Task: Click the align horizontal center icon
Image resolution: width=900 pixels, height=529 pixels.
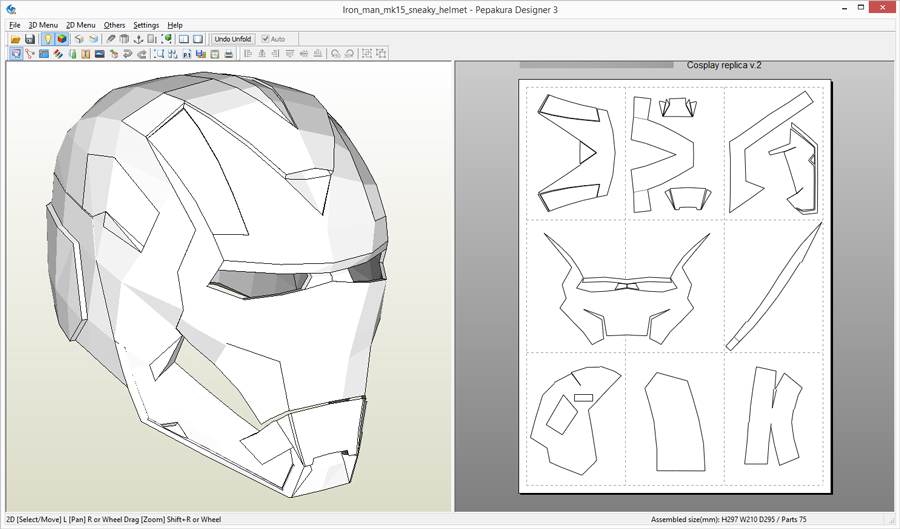Action: click(262, 54)
